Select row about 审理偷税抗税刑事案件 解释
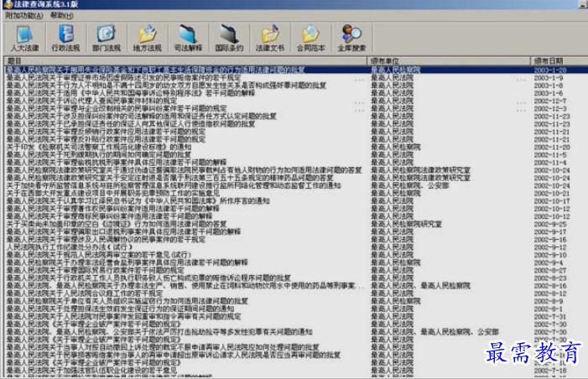588x379 pixels. [x=295, y=163]
